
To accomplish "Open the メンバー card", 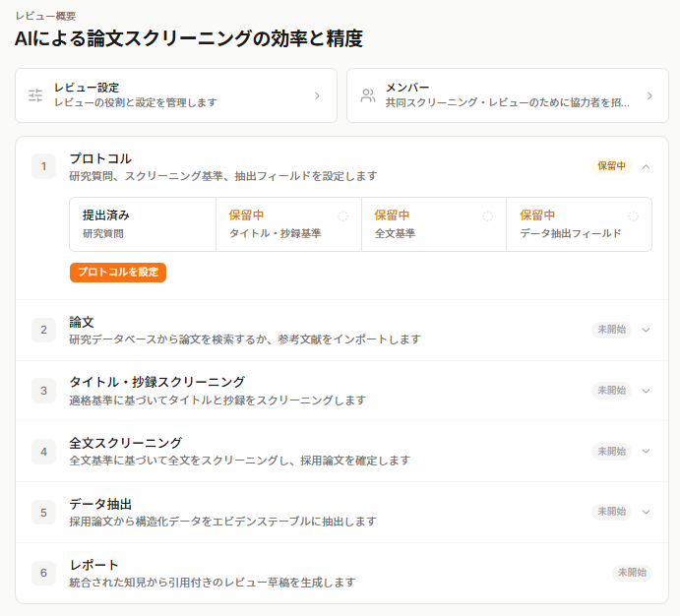I will point(508,95).
